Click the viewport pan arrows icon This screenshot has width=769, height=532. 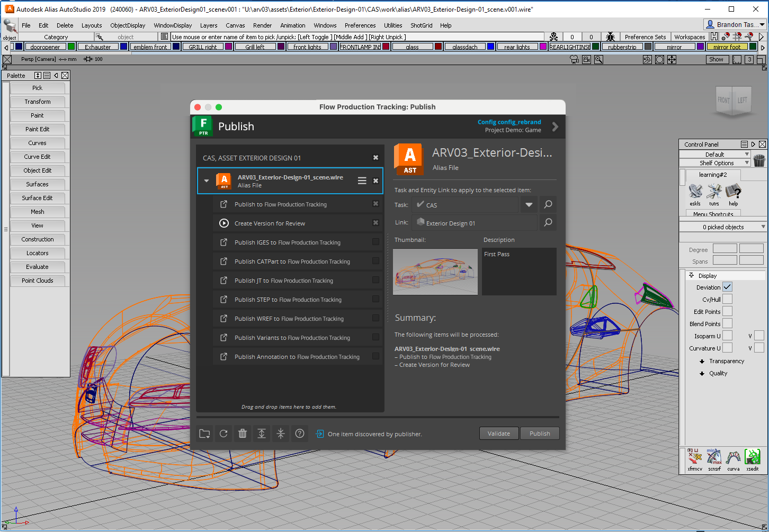(x=672, y=60)
